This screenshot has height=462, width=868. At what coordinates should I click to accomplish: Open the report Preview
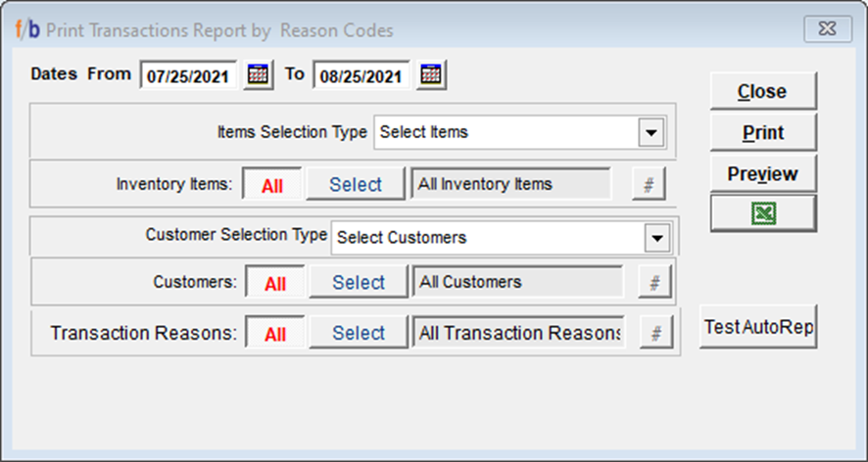click(x=762, y=173)
